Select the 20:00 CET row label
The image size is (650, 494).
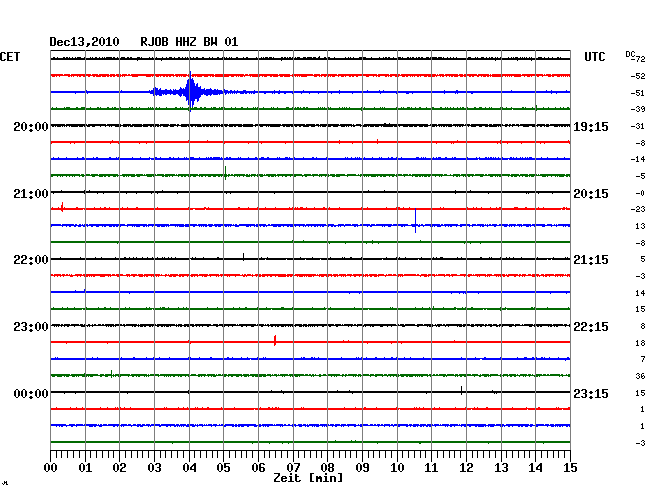pyautogui.click(x=31, y=126)
